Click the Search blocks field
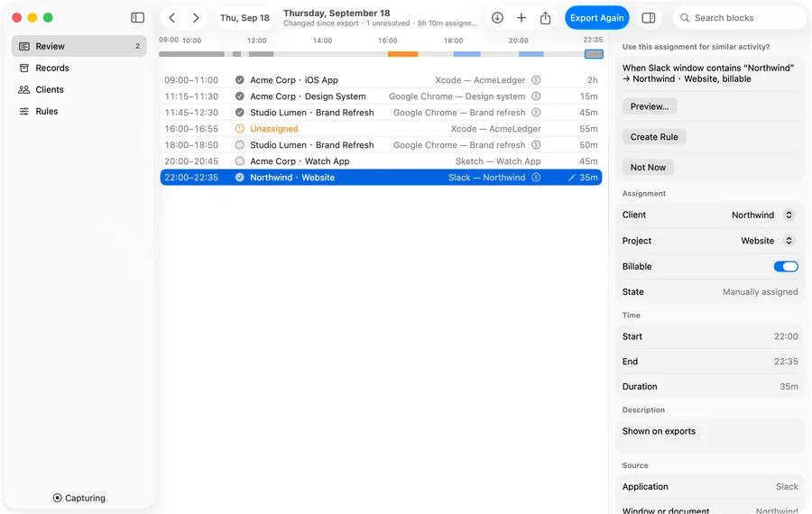The width and height of the screenshot is (812, 514). [x=740, y=18]
